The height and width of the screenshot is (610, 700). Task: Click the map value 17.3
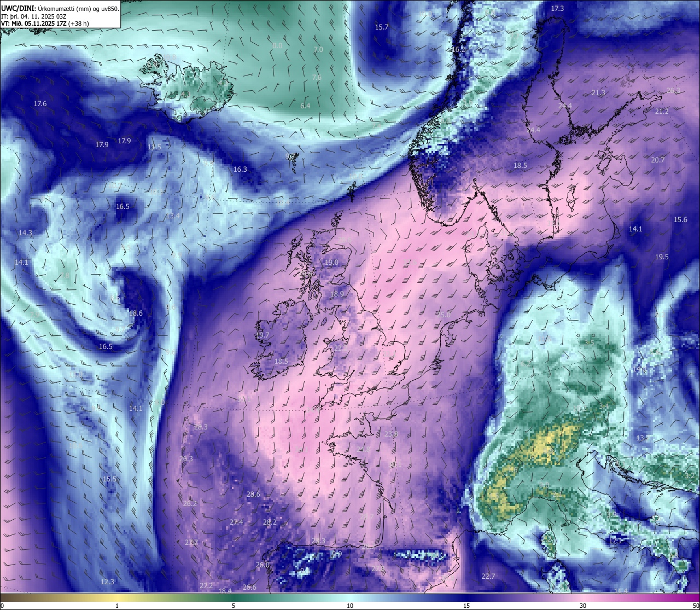(557, 9)
